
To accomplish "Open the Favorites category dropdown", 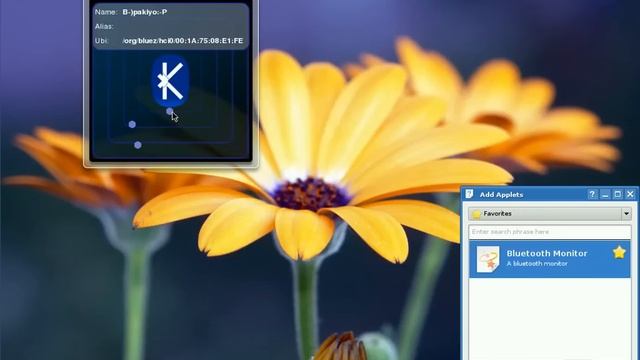I will (x=549, y=213).
